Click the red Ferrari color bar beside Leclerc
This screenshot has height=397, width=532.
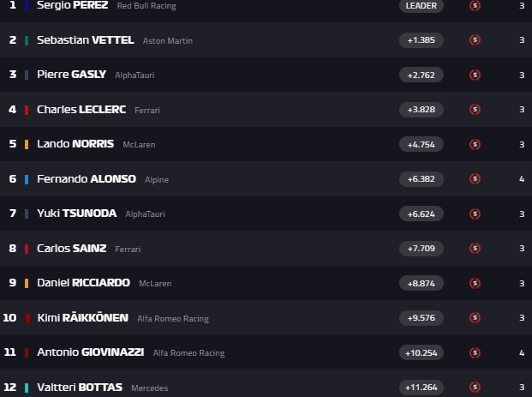coord(27,110)
